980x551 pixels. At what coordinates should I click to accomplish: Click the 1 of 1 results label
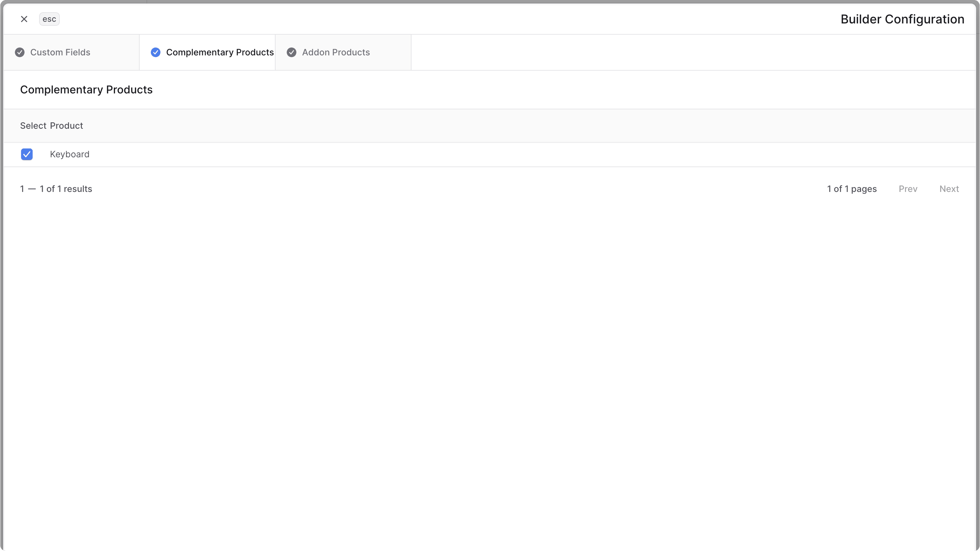[x=56, y=189]
